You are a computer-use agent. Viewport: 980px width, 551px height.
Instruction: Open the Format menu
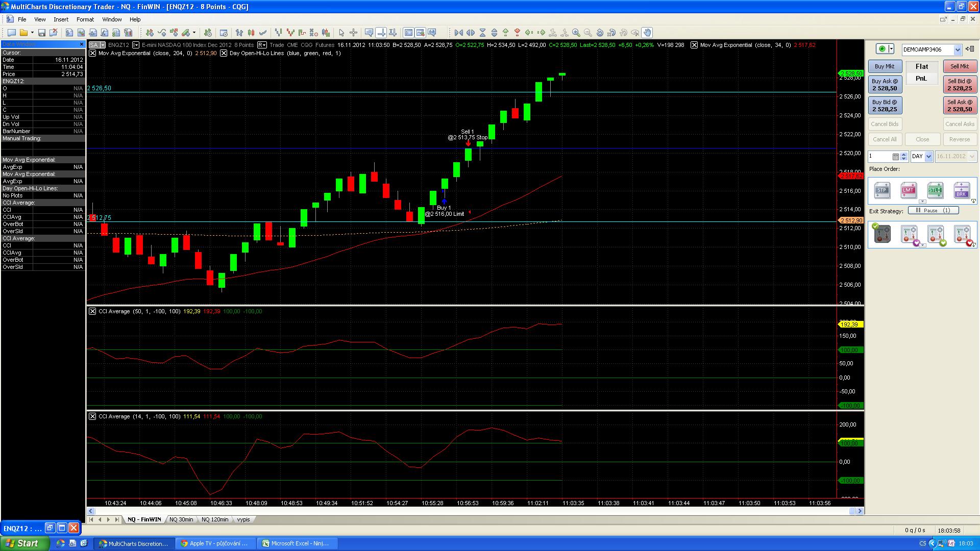coord(85,19)
